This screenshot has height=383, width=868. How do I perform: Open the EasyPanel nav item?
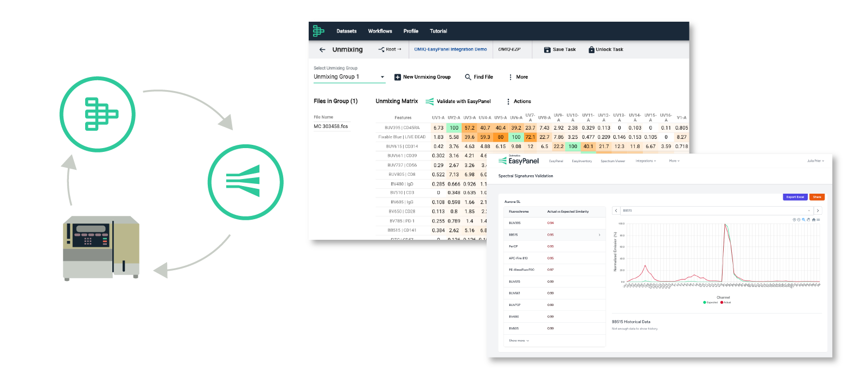pos(556,161)
